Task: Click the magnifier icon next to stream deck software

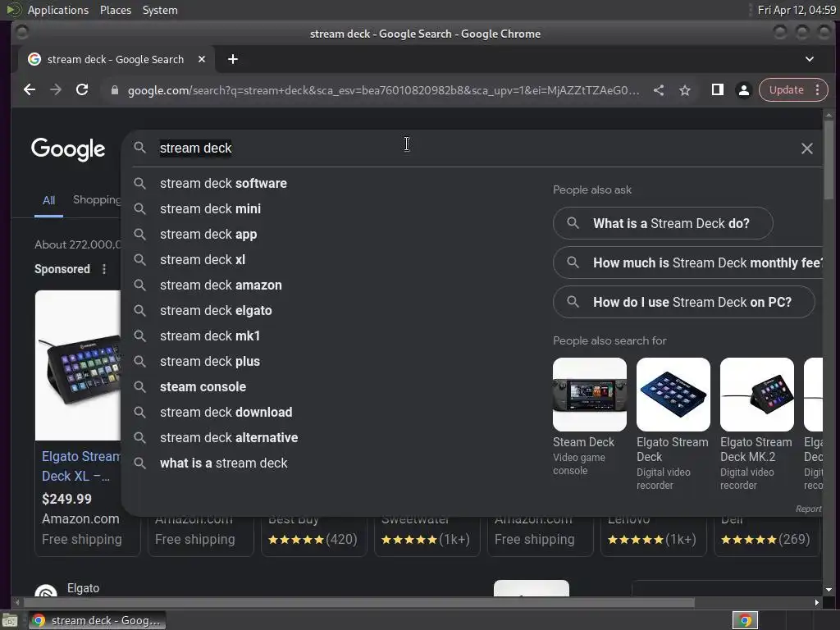Action: (x=139, y=183)
